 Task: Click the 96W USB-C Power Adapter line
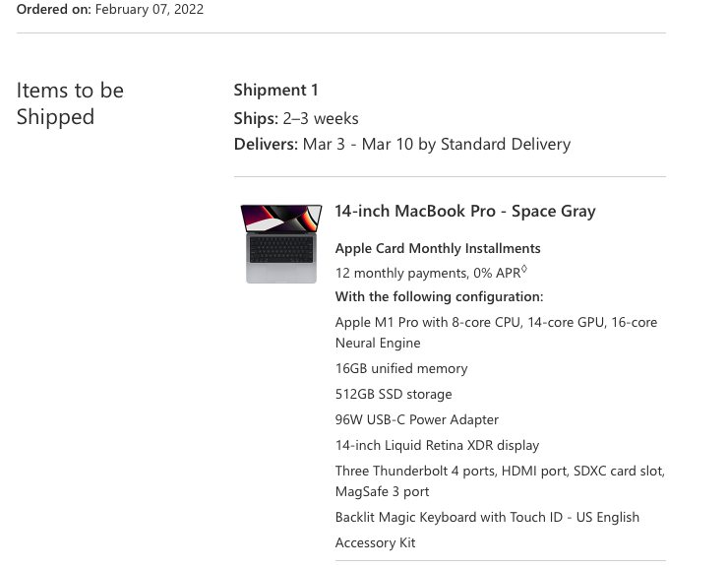(x=417, y=420)
